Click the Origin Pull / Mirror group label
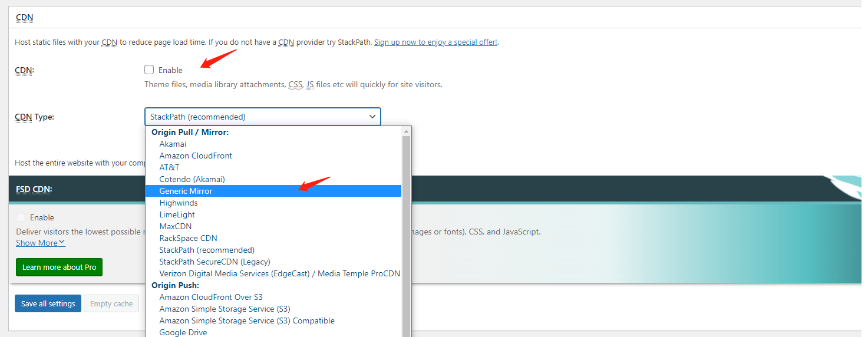The height and width of the screenshot is (337, 868). [190, 132]
